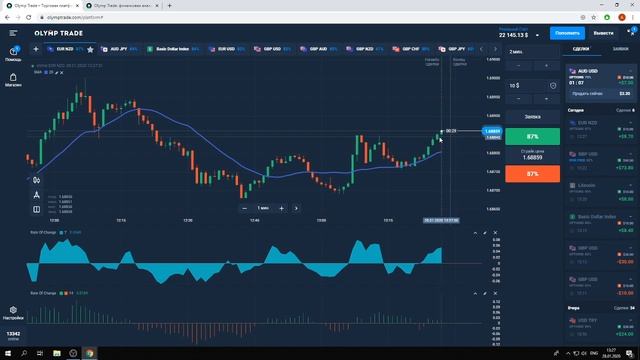Select the GBP USD asset tab
Screen dimensions: 640x360
pyautogui.click(x=273, y=49)
